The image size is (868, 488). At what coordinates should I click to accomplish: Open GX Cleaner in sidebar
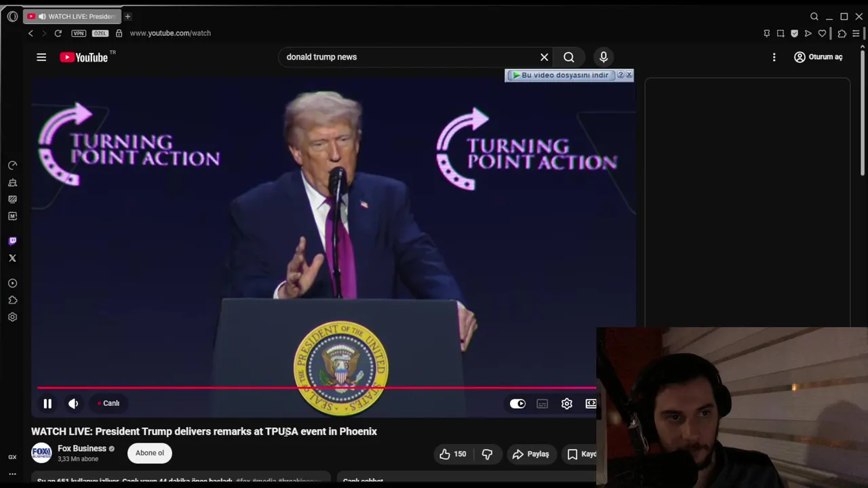pyautogui.click(x=12, y=183)
